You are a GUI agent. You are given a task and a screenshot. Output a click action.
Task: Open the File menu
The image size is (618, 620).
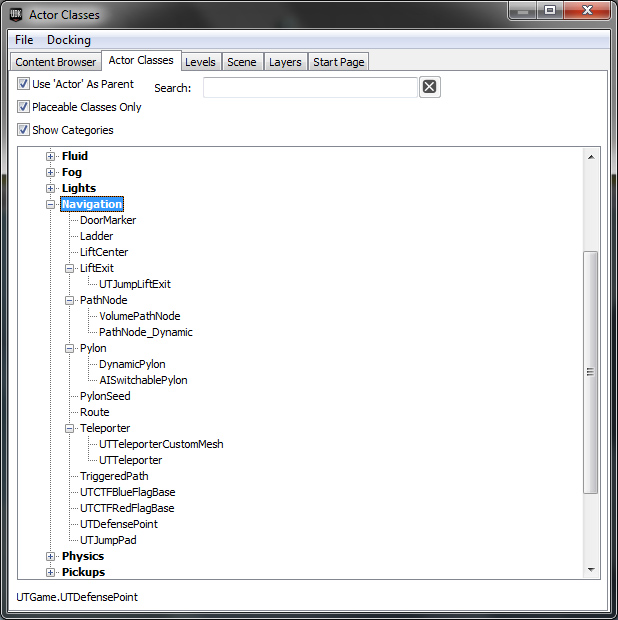pos(24,40)
